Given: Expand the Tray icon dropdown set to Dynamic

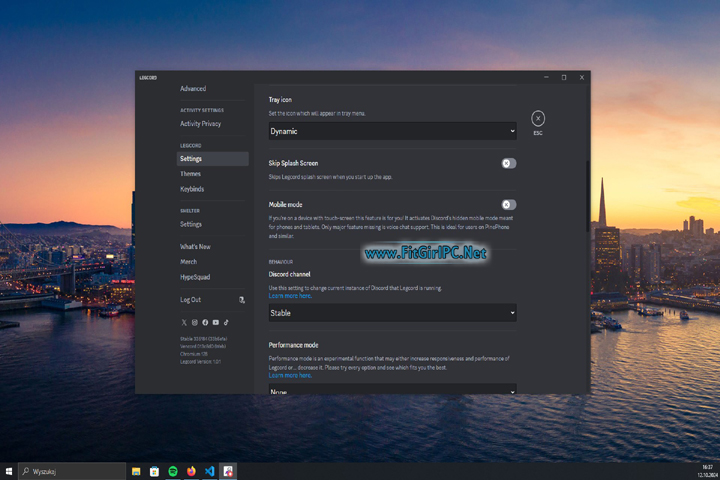Looking at the screenshot, I should click(392, 131).
